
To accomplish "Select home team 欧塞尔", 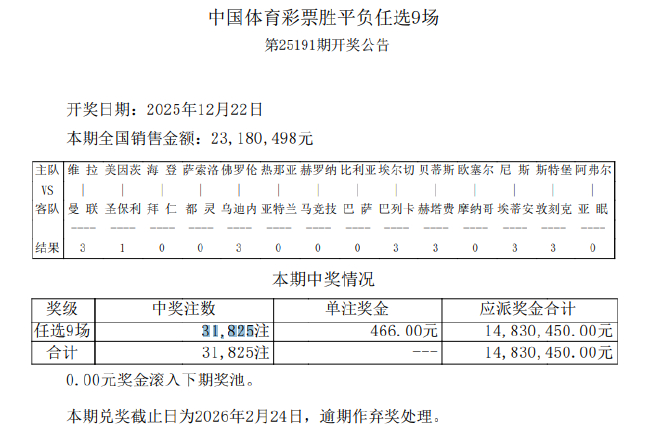I will (475, 170).
